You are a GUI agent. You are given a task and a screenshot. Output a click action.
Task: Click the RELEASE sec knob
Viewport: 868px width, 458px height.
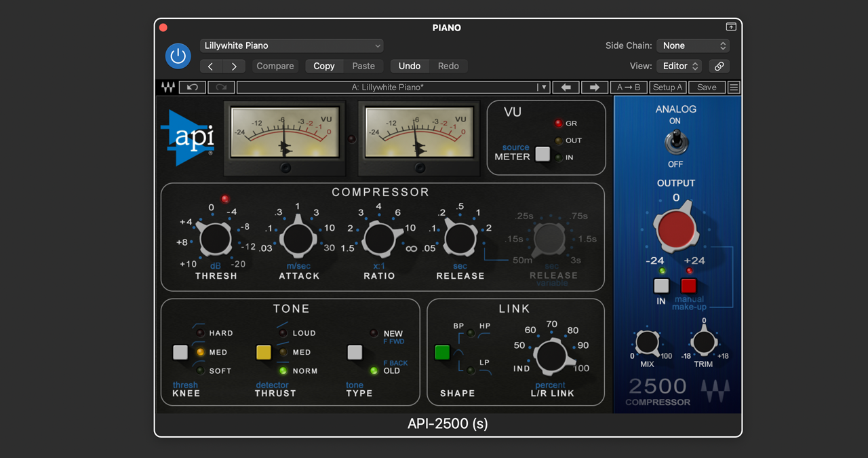click(x=460, y=239)
